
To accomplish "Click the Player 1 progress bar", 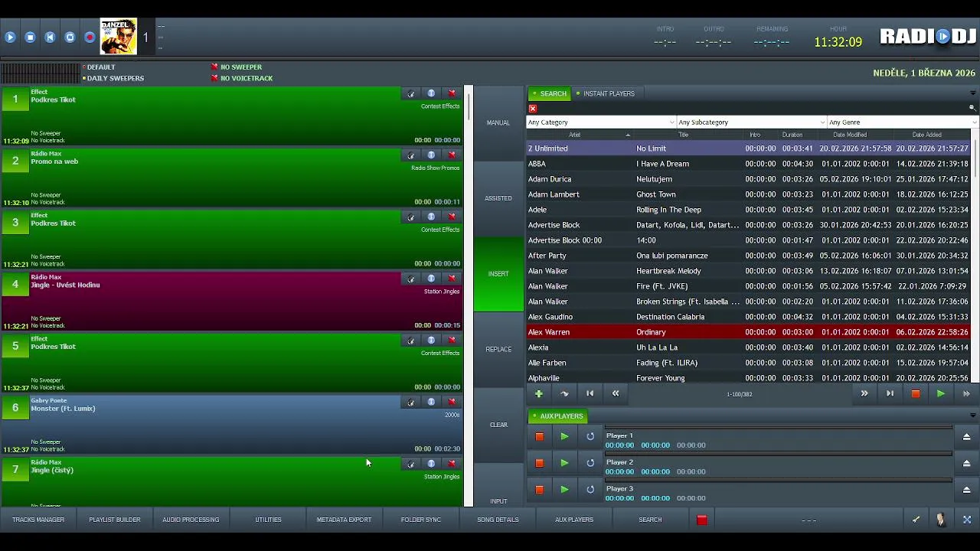I will click(x=778, y=428).
